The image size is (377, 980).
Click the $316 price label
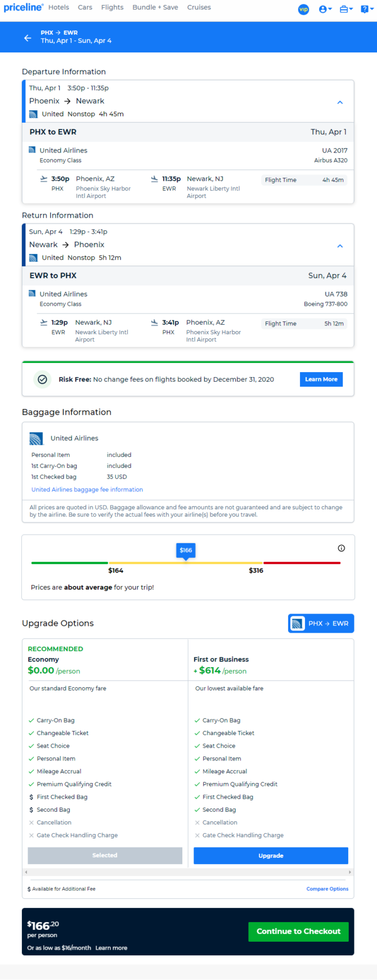[x=256, y=571]
